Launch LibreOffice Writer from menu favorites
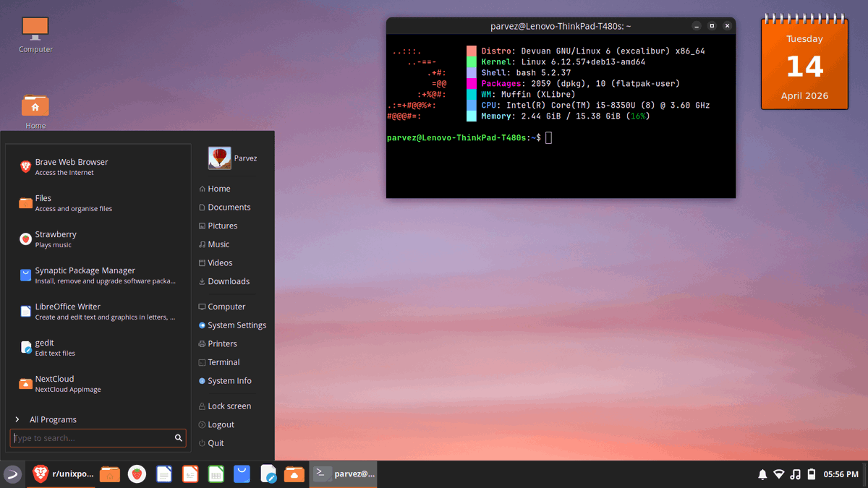 point(98,312)
